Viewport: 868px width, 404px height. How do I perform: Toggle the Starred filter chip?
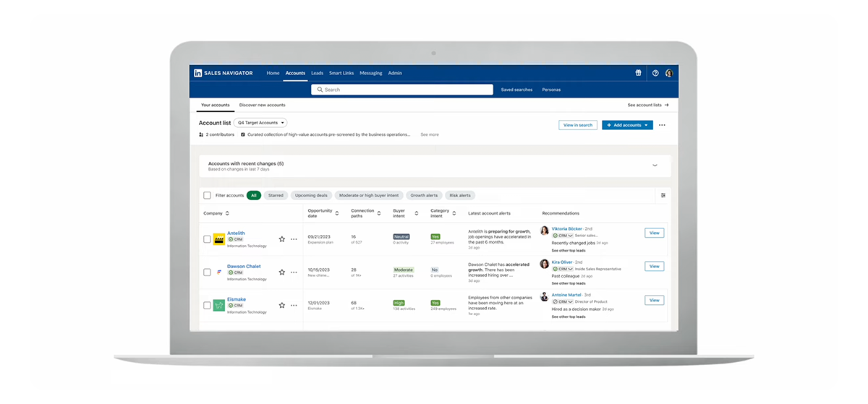[x=276, y=195]
